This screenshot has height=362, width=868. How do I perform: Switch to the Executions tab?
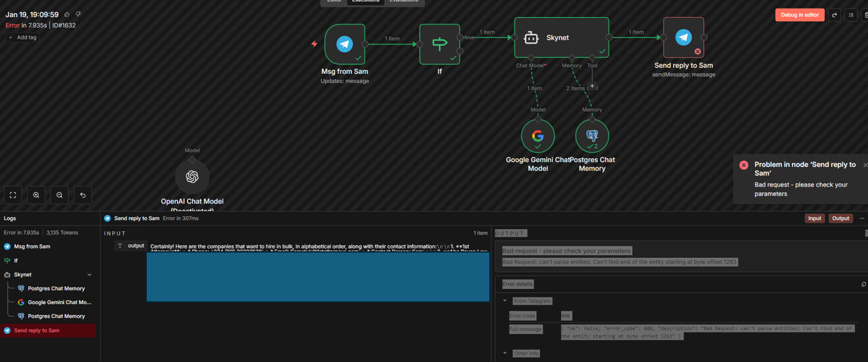(x=366, y=1)
